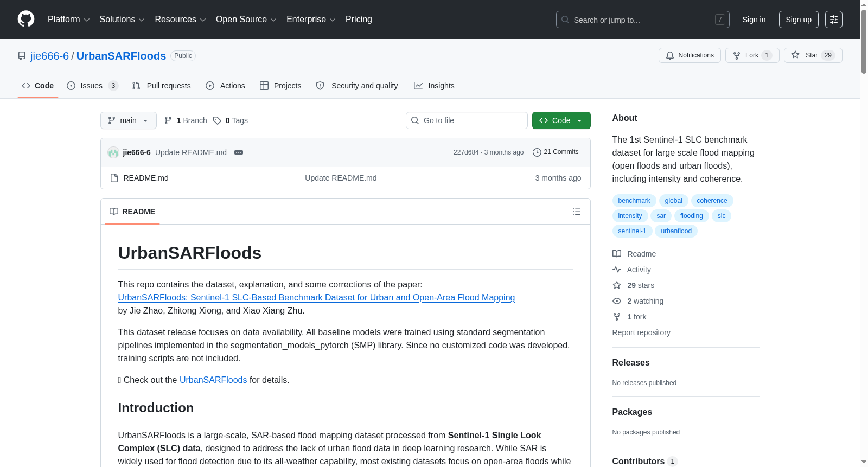This screenshot has width=868, height=467.
Task: Click the Insights graph icon
Action: click(x=418, y=86)
